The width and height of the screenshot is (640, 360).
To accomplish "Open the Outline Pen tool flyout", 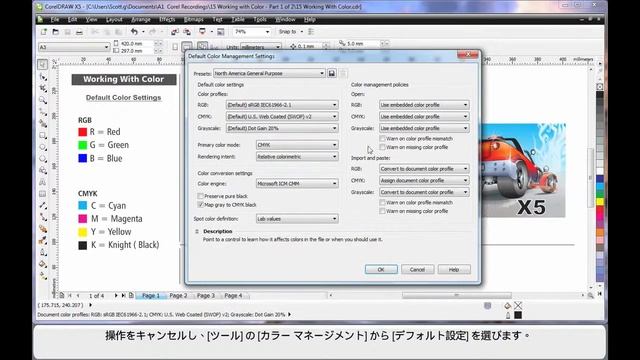I will pyautogui.click(x=43, y=253).
